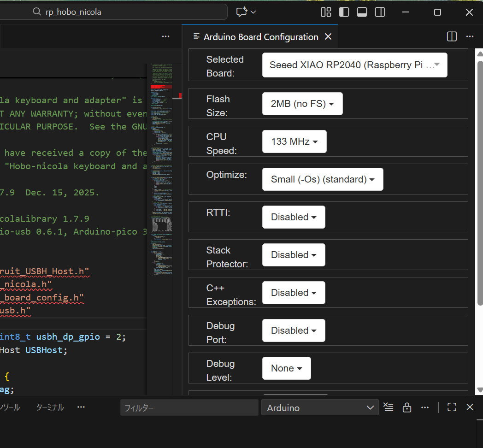Open more actions in right editor group

pyautogui.click(x=470, y=37)
